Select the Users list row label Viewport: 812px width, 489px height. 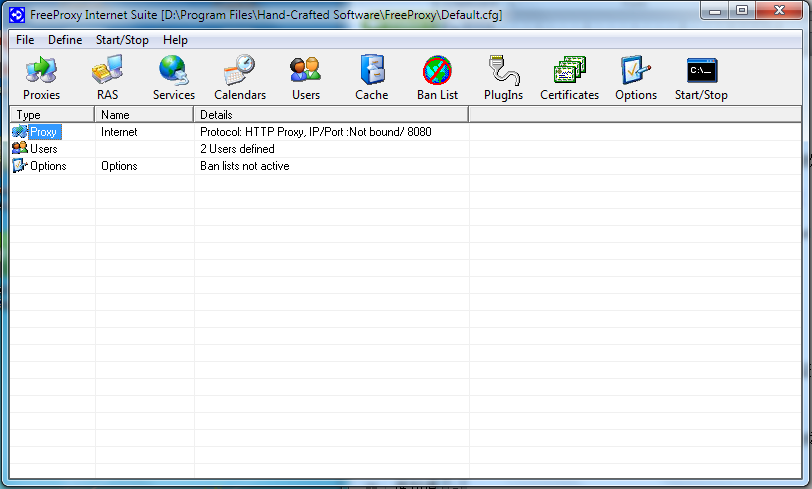click(x=44, y=149)
